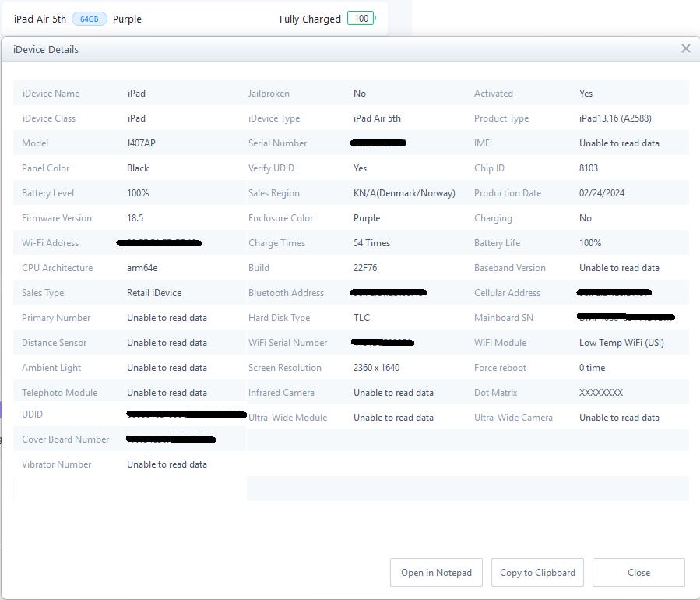
Task: Select the 'iDevice Type' value 'iPad Air 5th'
Action: click(x=377, y=118)
